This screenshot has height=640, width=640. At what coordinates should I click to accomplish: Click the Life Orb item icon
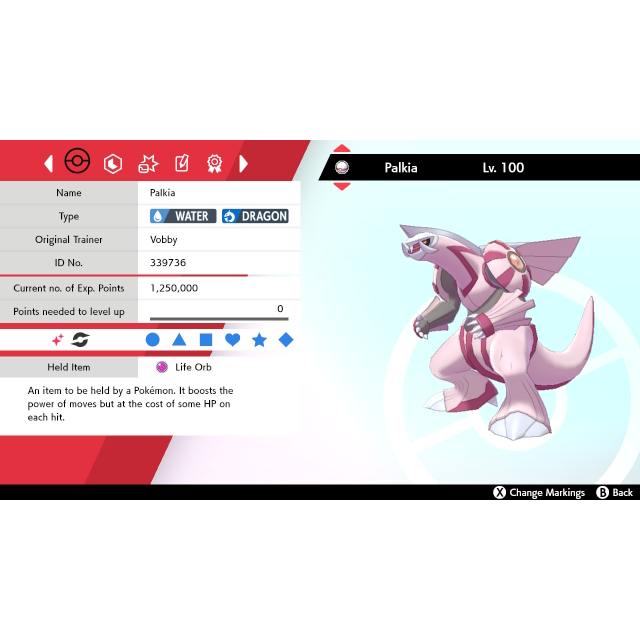pos(162,367)
